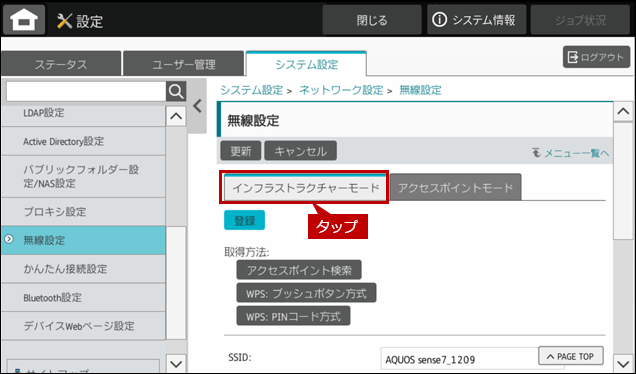Click the search magnifier icon

tap(176, 91)
